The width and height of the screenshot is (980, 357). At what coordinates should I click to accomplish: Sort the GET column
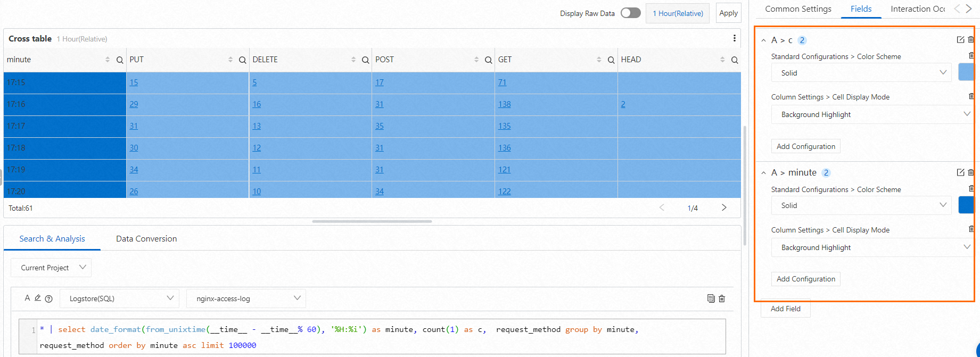click(x=599, y=60)
